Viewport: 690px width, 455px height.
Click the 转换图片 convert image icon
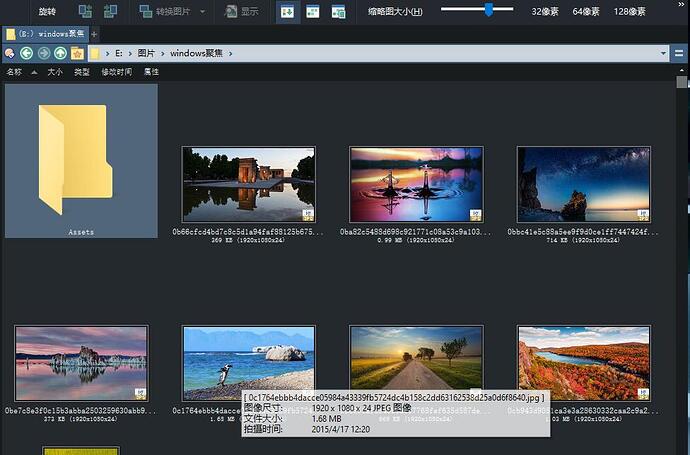(146, 12)
